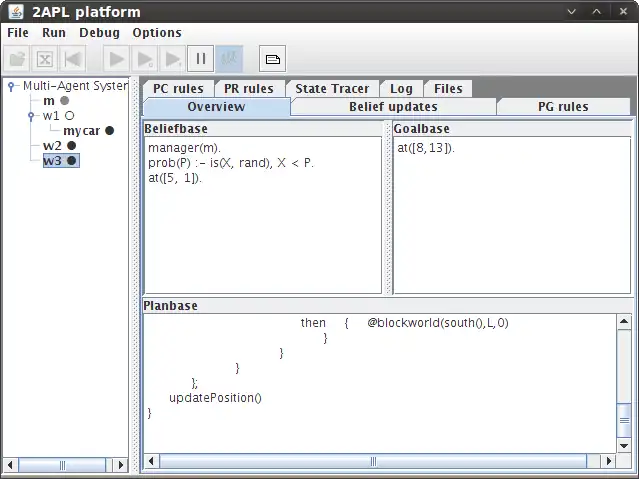Click the Planbase scroll up arrow
Screen dimensions: 639x479
click(624, 322)
